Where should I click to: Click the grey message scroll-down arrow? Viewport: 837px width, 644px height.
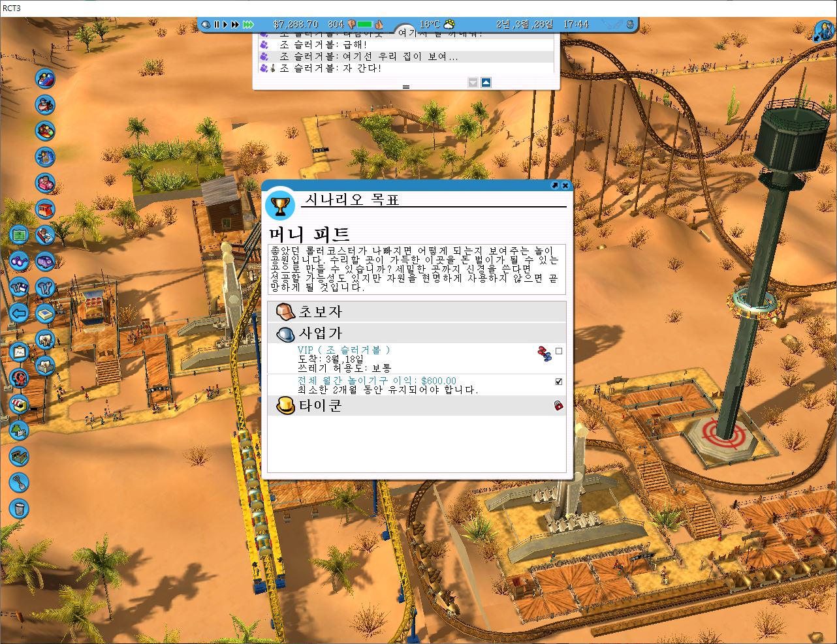coord(473,82)
